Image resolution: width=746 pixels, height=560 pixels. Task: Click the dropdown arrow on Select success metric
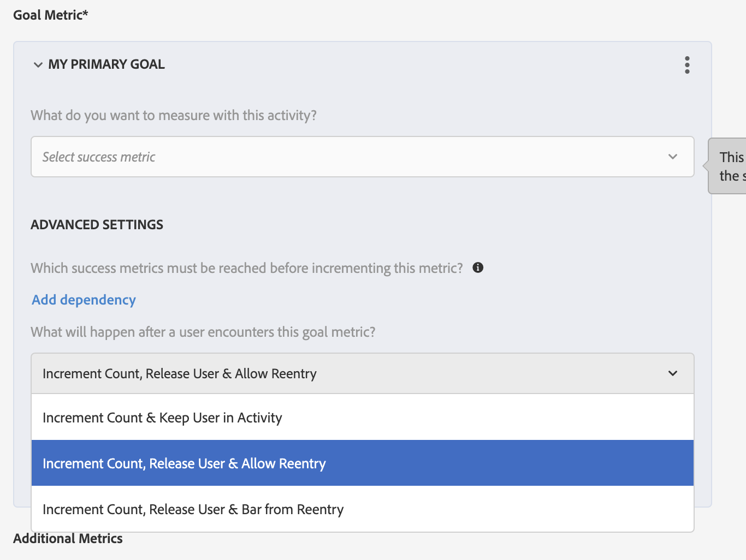(x=673, y=157)
